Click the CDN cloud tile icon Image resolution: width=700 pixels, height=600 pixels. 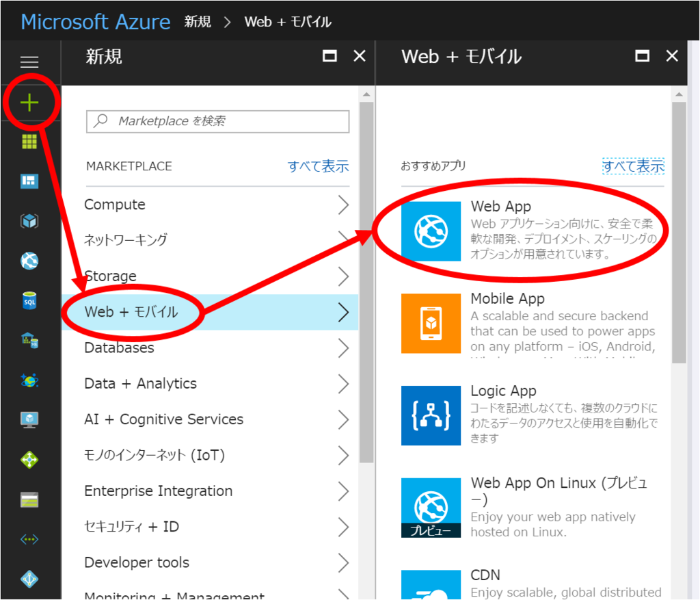[x=431, y=584]
